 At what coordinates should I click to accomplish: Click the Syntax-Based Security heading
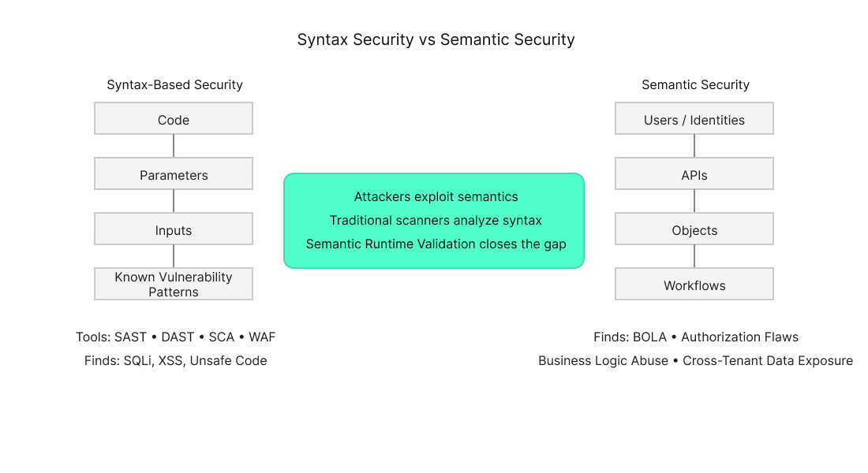(174, 84)
